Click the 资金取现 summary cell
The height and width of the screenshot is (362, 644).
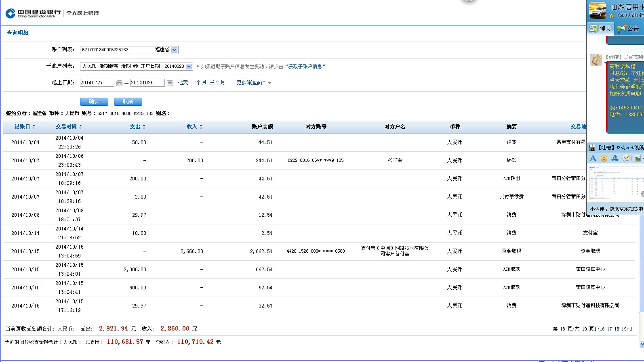(511, 251)
